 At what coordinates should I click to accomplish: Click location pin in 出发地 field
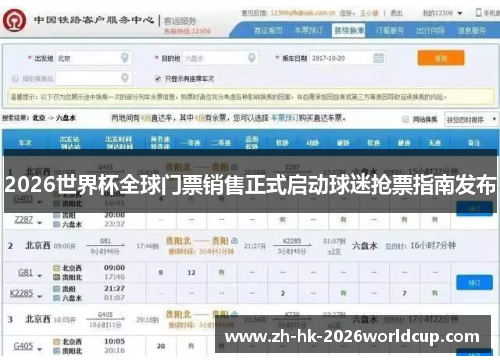click(x=125, y=58)
